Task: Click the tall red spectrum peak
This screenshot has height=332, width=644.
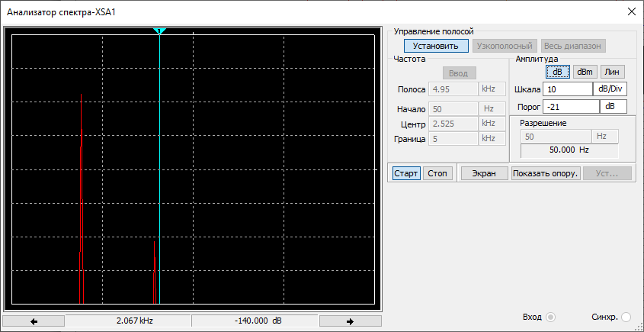Action: click(x=82, y=198)
